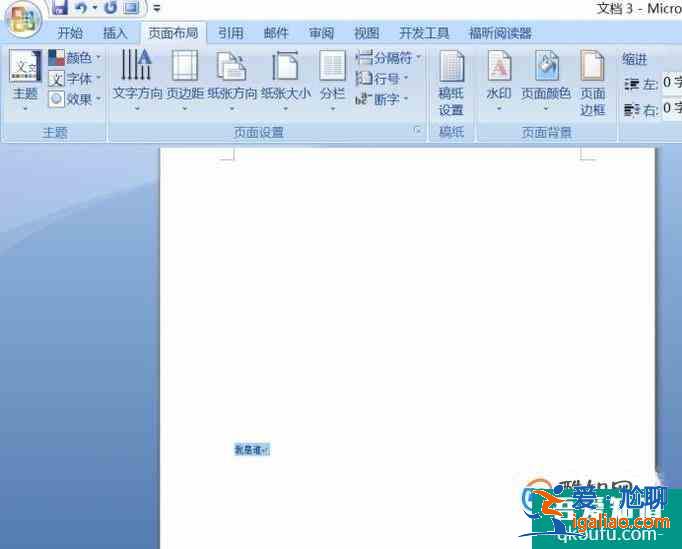This screenshot has width=682, height=549.
Task: Open the 主题 themes gallery
Action: coord(25,80)
